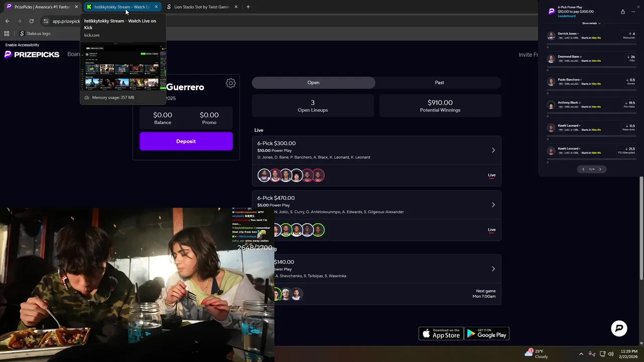This screenshot has width=644, height=362.
Task: Click Derrick Jones player avatar in panel
Action: tap(551, 36)
